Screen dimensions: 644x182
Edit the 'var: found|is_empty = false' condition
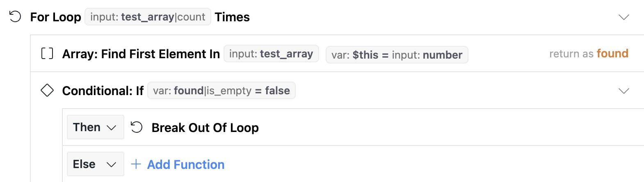pos(222,91)
